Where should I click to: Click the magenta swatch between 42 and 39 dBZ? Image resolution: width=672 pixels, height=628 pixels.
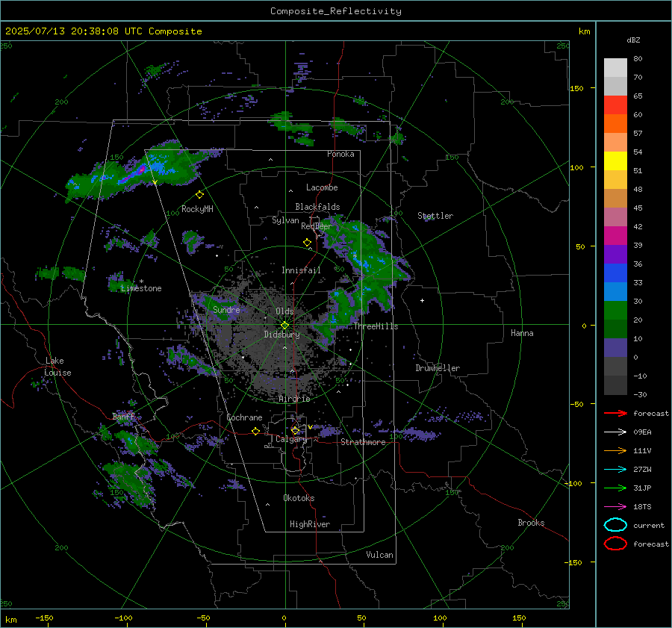click(x=615, y=236)
